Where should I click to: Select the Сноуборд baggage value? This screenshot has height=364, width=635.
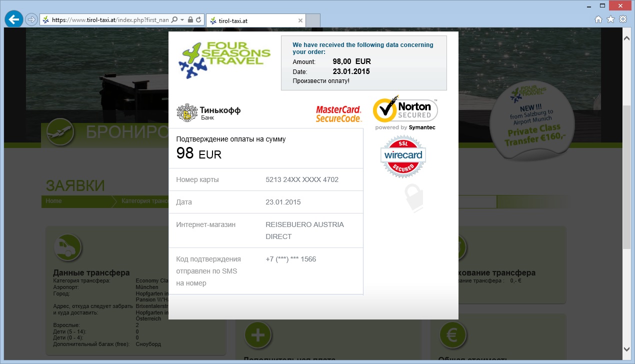148,344
